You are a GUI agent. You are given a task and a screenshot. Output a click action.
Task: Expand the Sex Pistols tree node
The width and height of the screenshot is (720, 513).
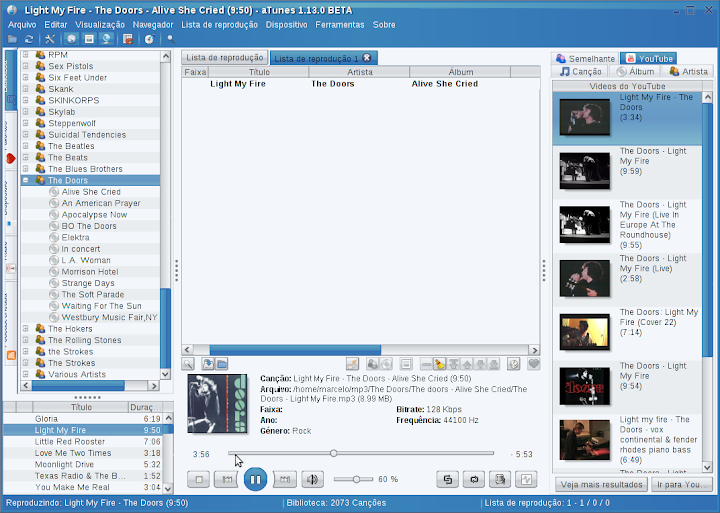tap(26, 66)
